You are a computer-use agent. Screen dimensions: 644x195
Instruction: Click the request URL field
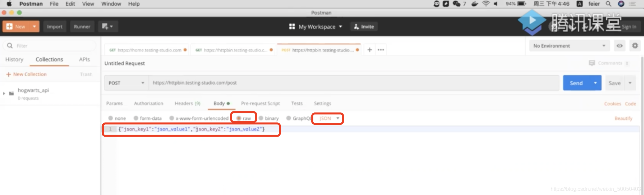tap(354, 83)
